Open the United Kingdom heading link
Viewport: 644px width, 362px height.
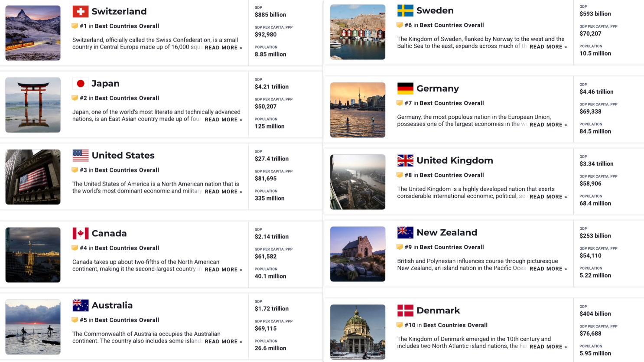[455, 161]
